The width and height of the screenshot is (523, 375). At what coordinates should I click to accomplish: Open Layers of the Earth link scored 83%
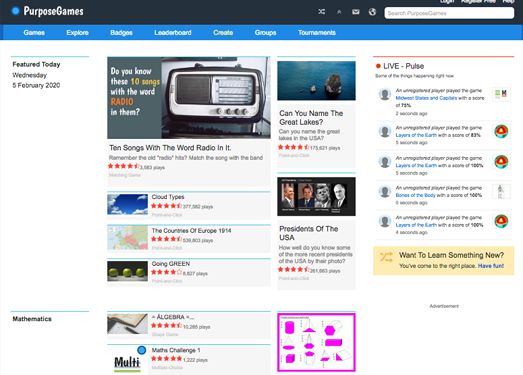coord(416,135)
